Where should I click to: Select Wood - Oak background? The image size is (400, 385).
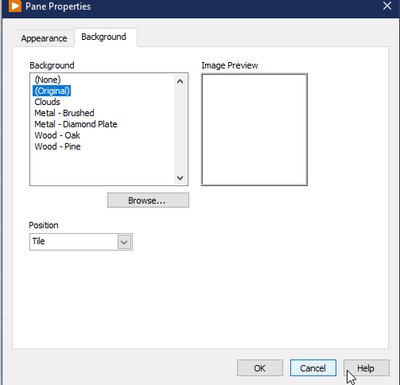pos(57,135)
